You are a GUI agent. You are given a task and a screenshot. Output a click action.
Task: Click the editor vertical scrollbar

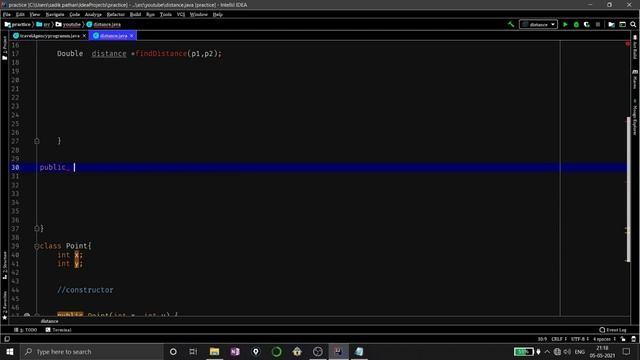(629, 189)
